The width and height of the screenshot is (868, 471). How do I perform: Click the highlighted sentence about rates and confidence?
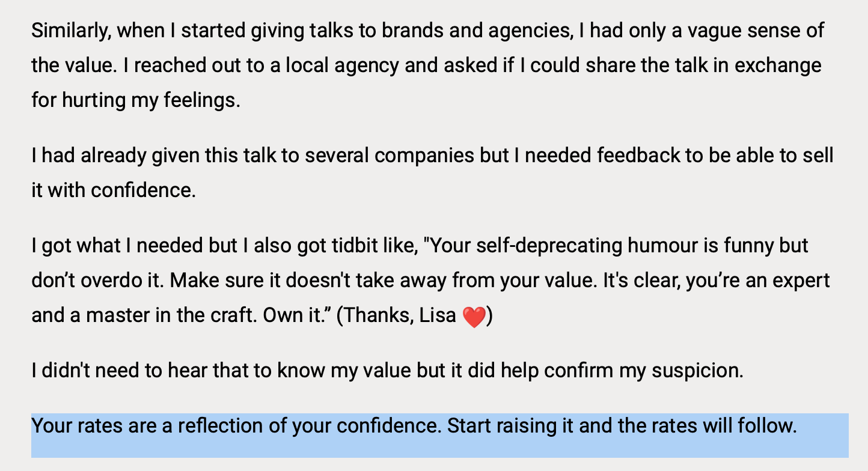(x=414, y=427)
